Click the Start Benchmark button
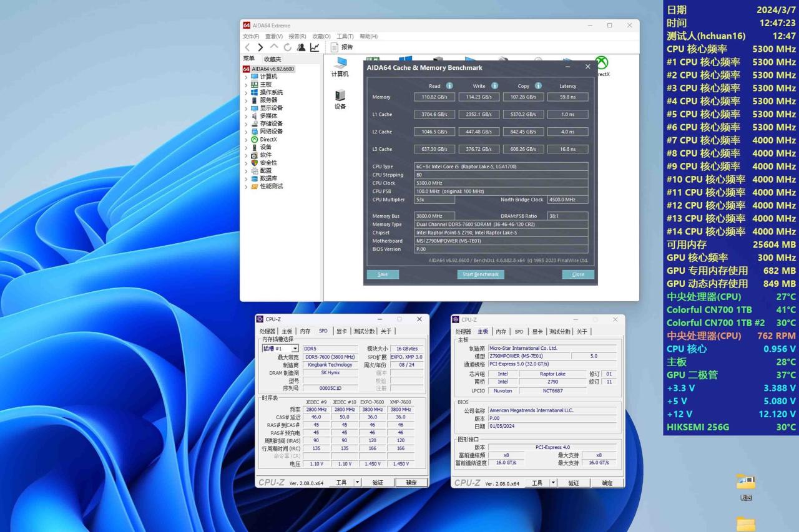 [481, 274]
